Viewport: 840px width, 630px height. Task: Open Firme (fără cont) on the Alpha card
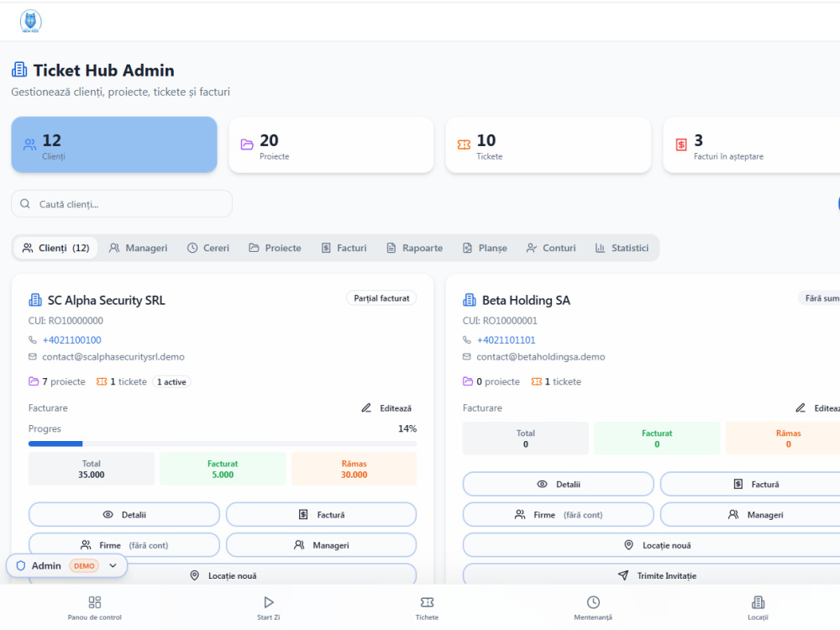point(124,545)
